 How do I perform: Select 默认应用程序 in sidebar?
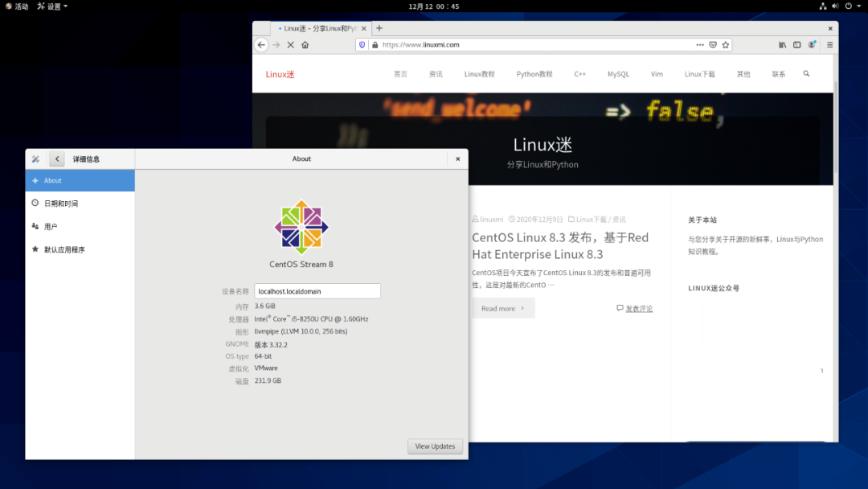(x=80, y=250)
